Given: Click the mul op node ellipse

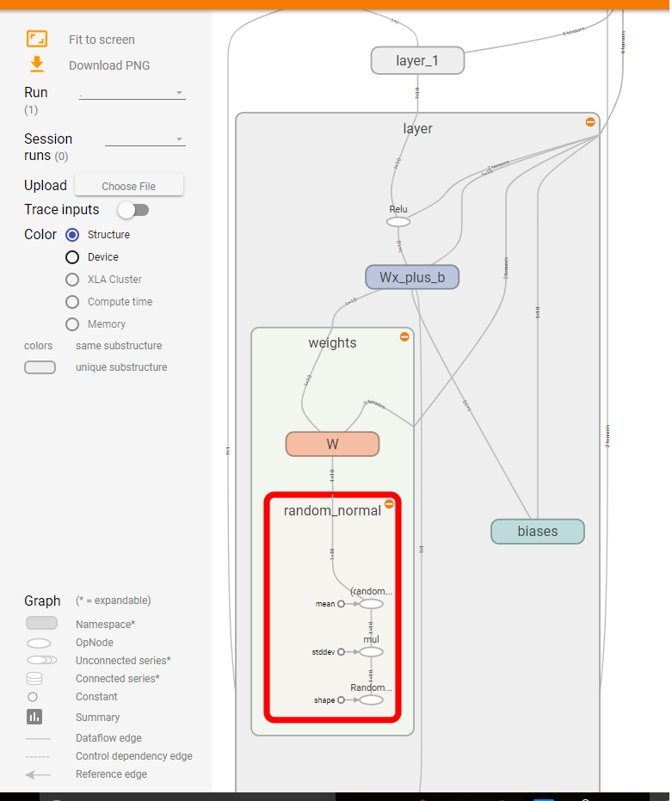Looking at the screenshot, I should pos(371,652).
